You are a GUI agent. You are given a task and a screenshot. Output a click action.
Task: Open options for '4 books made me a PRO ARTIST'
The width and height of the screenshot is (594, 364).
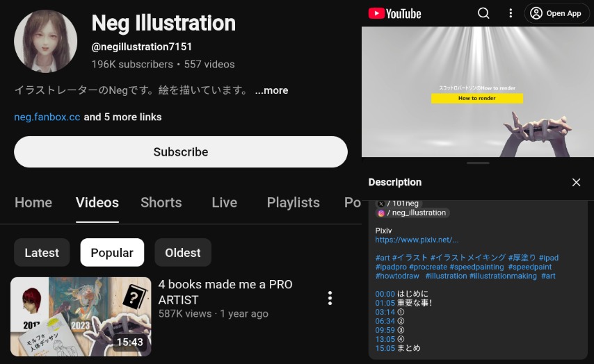(x=330, y=298)
